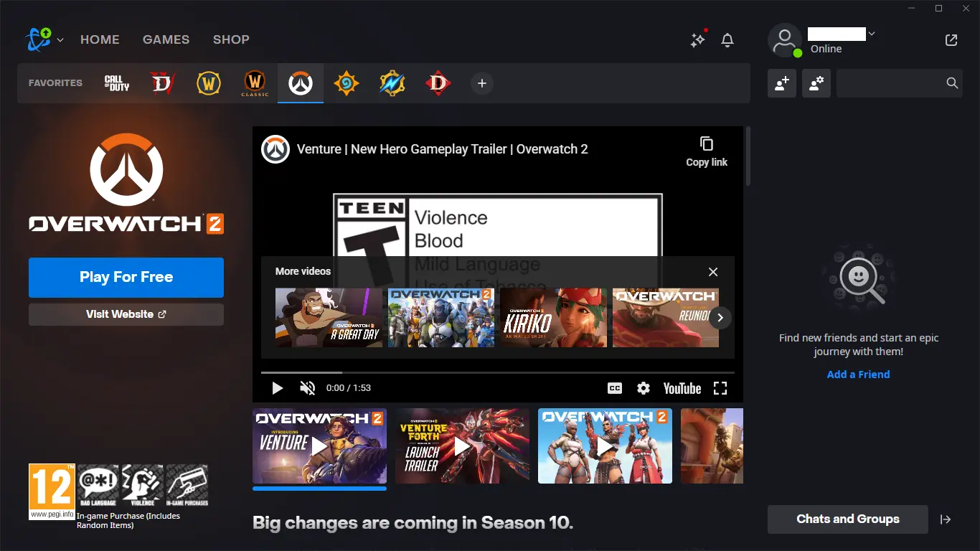This screenshot has height=551, width=980.
Task: Select the World of Warcraft icon
Action: pyautogui.click(x=209, y=83)
